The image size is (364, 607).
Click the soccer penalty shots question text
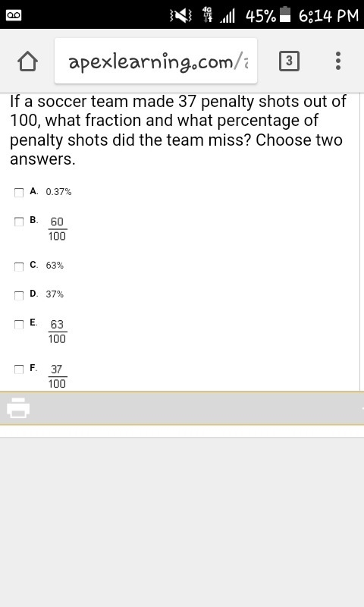coord(178,131)
